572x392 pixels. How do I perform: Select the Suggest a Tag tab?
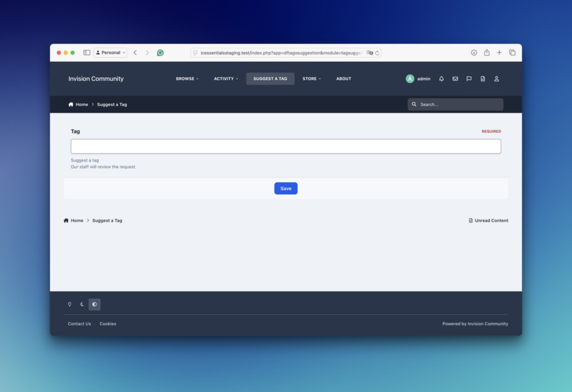point(270,79)
